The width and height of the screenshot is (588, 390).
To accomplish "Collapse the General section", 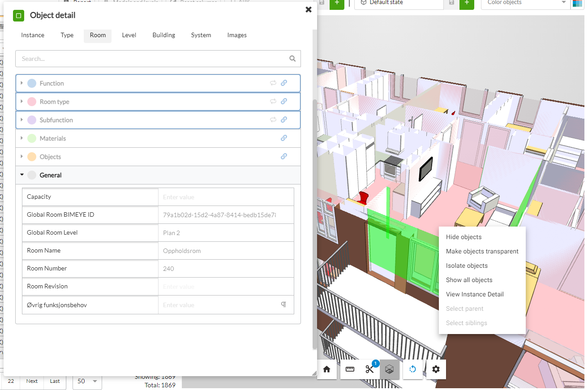I will point(22,175).
